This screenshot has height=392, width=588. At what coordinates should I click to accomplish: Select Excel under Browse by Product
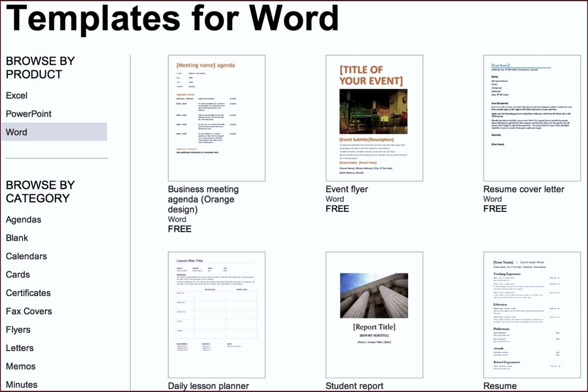(16, 95)
